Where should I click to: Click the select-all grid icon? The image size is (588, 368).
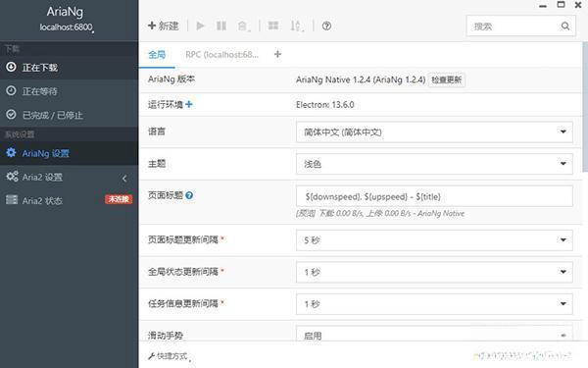click(273, 26)
